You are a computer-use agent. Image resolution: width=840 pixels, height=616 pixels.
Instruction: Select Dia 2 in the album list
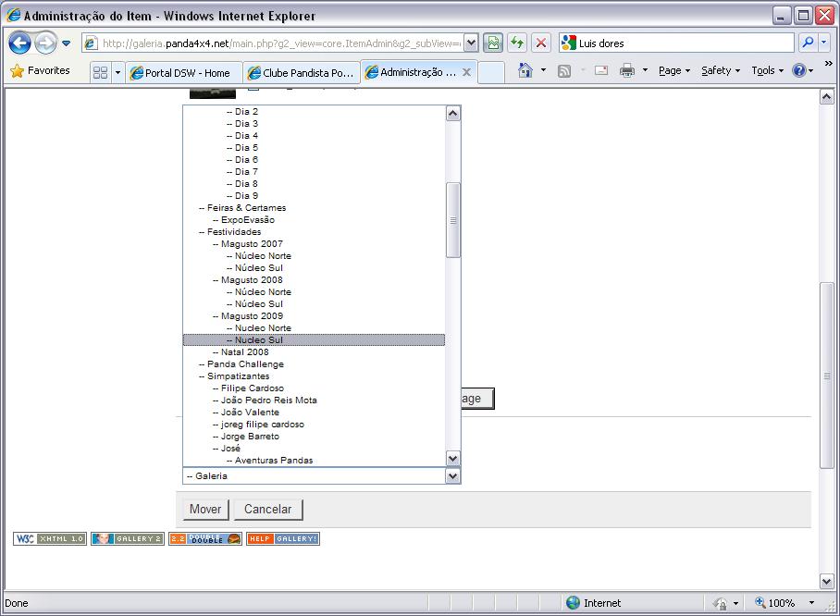point(314,111)
